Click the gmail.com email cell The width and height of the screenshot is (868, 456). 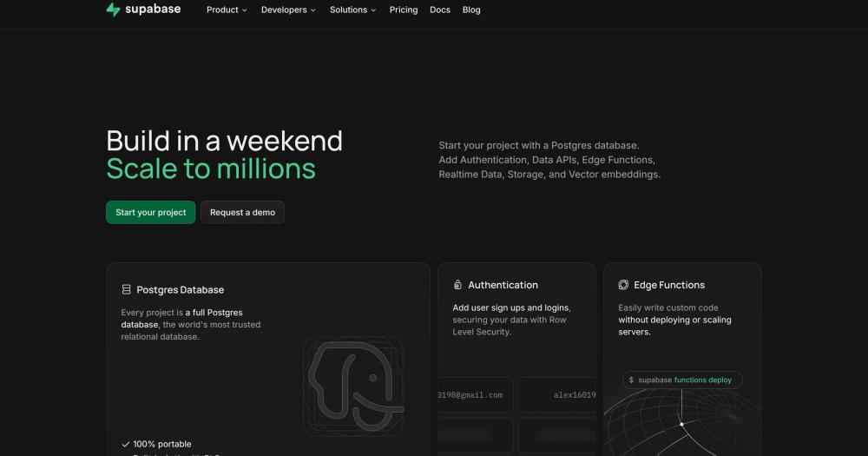pos(475,395)
